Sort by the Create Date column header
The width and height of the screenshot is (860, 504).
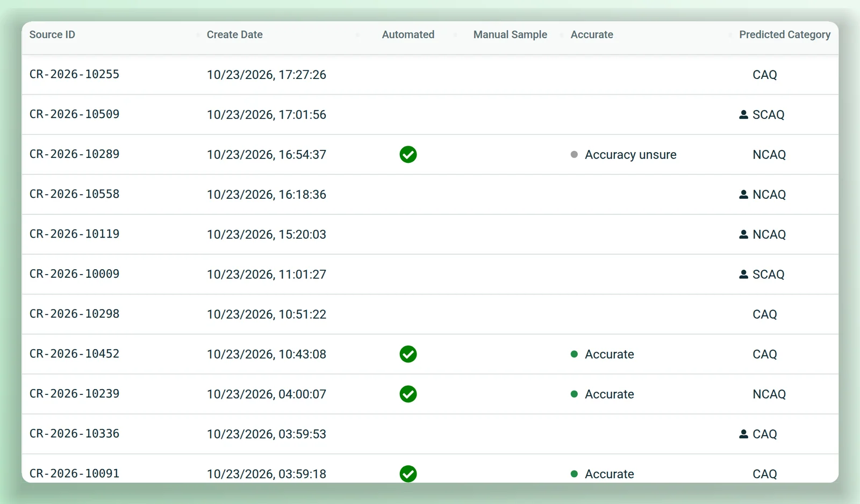[234, 34]
